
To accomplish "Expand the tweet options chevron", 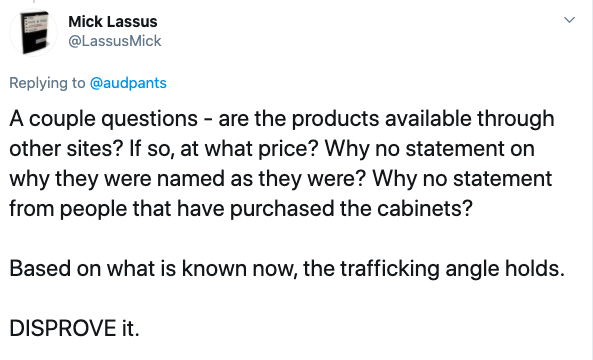I will [x=569, y=20].
